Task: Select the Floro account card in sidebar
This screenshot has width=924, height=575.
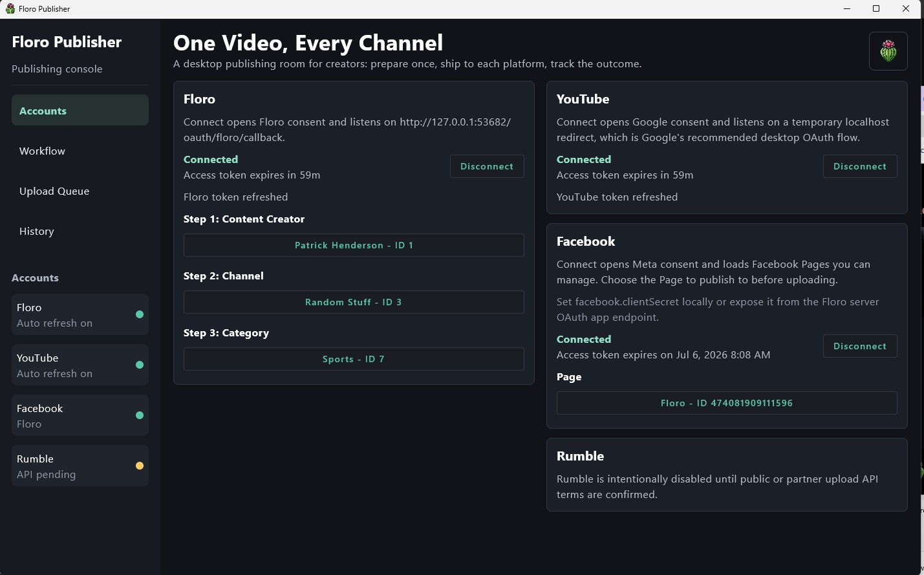Action: point(80,315)
